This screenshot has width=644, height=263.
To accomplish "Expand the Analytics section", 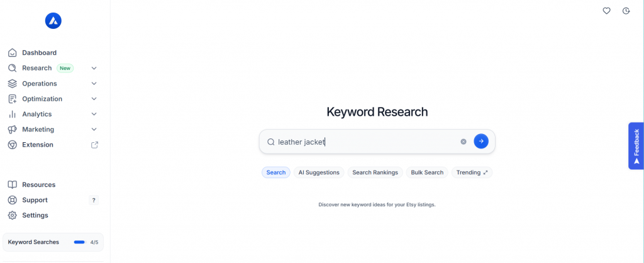I will pos(94,114).
